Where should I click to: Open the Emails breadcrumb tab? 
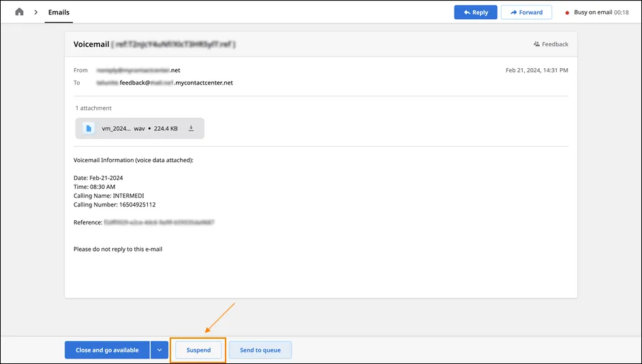tap(59, 12)
